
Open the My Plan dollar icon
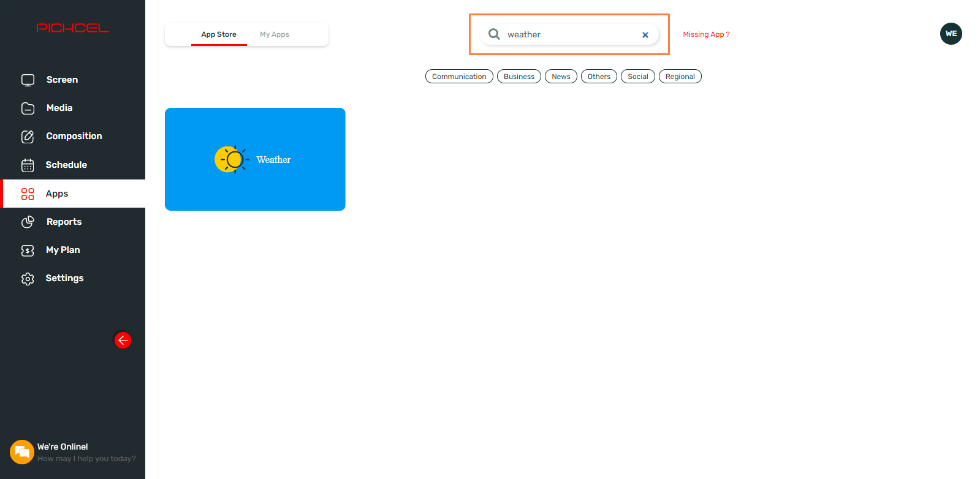point(28,251)
